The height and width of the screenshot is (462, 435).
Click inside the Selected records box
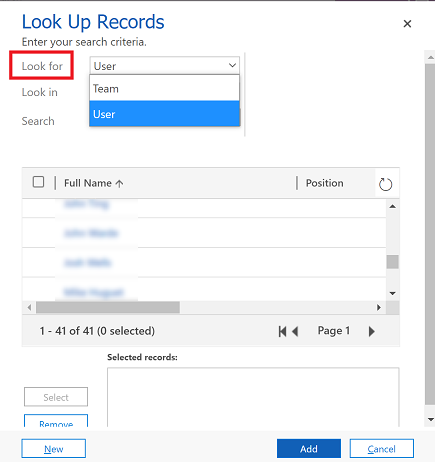253,397
